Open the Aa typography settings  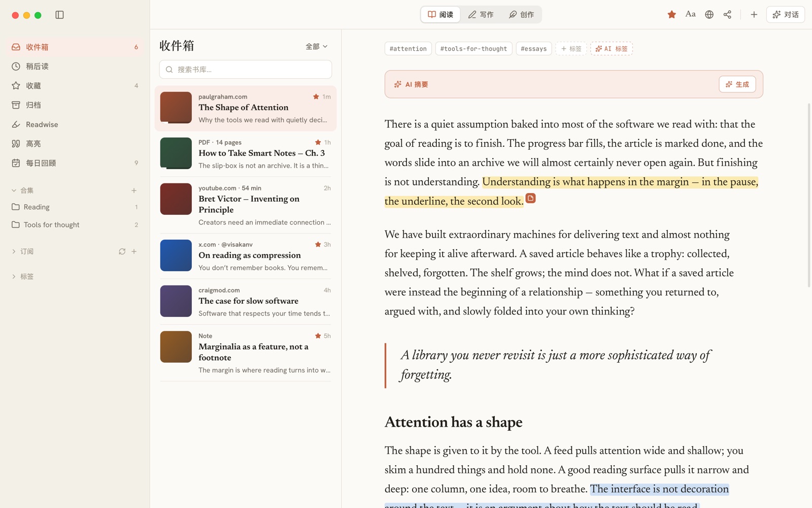tap(690, 15)
